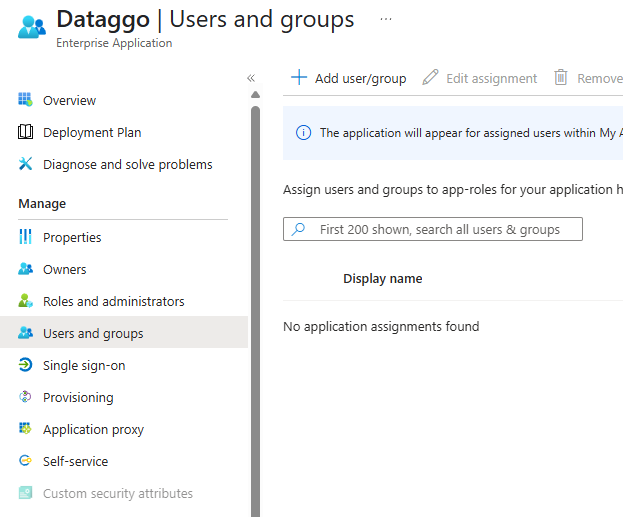The height and width of the screenshot is (517, 623).
Task: Click the Application proxy icon
Action: click(25, 428)
